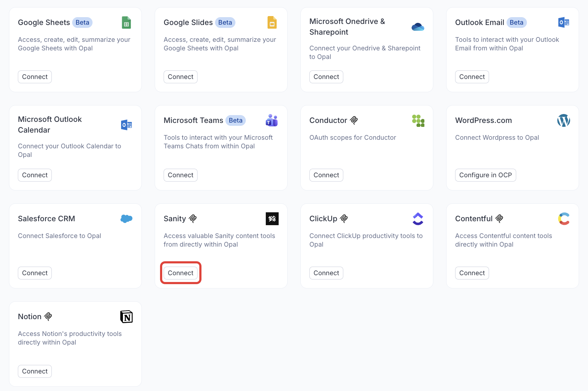588x391 pixels.
Task: Click the Beta badge on Outlook Email
Action: (517, 23)
